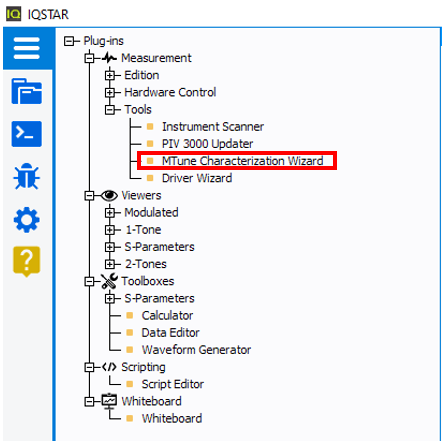Collapse the root Plug-ins node
The width and height of the screenshot is (442, 441).
pos(69,41)
